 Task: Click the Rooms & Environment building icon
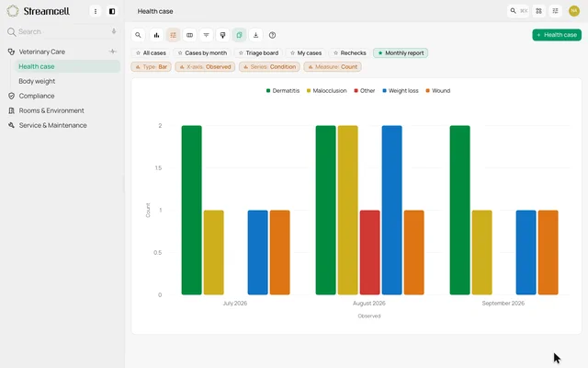[11, 110]
